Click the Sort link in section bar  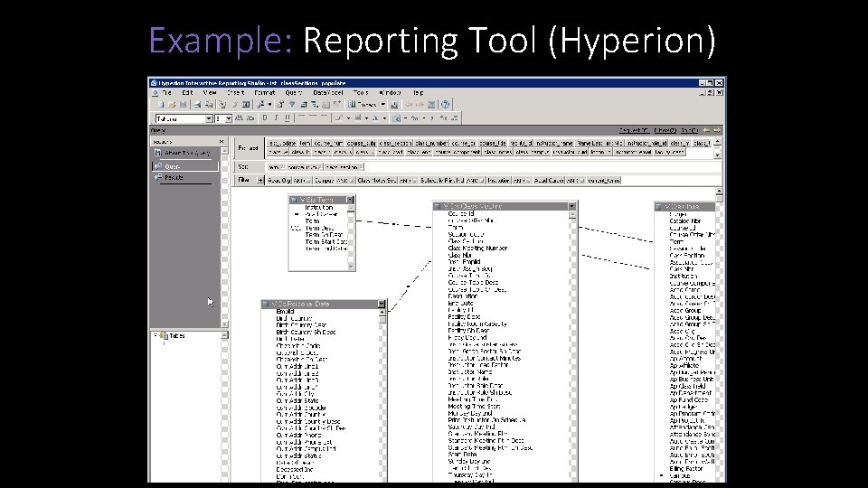(689, 130)
